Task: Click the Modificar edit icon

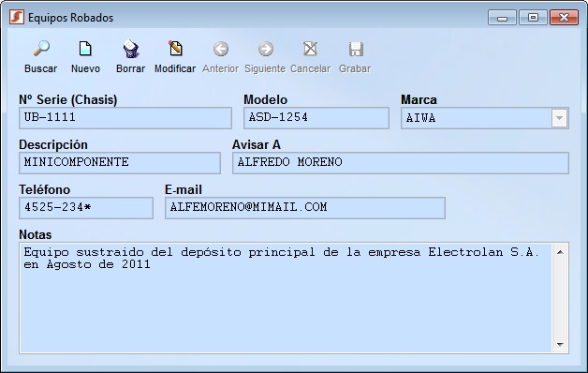Action: 175,49
